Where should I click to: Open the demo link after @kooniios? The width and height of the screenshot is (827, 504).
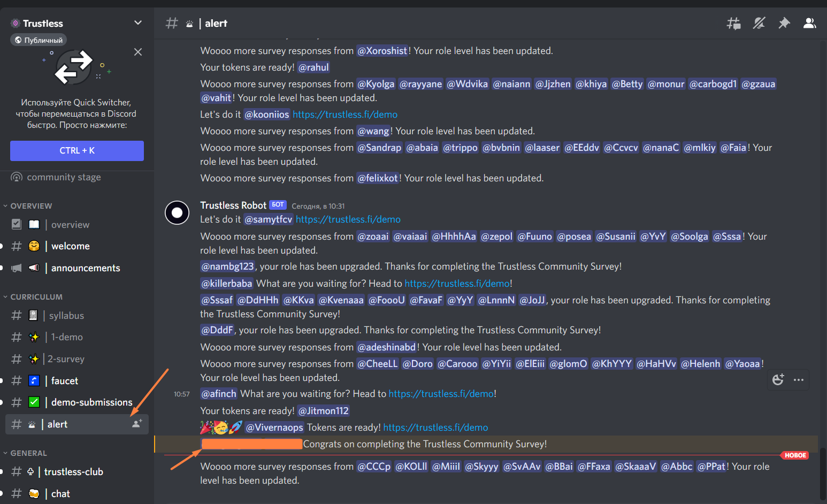[345, 114]
